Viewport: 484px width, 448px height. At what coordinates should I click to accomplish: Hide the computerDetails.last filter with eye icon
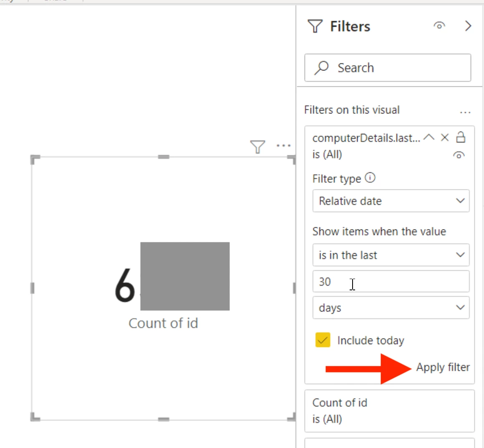[459, 155]
